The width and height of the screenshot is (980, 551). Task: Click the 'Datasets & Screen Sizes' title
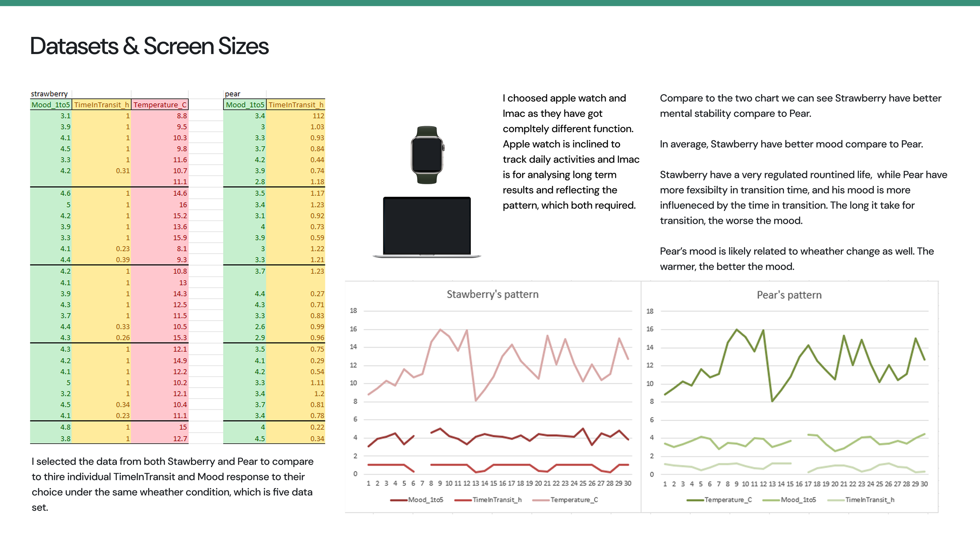tap(149, 46)
